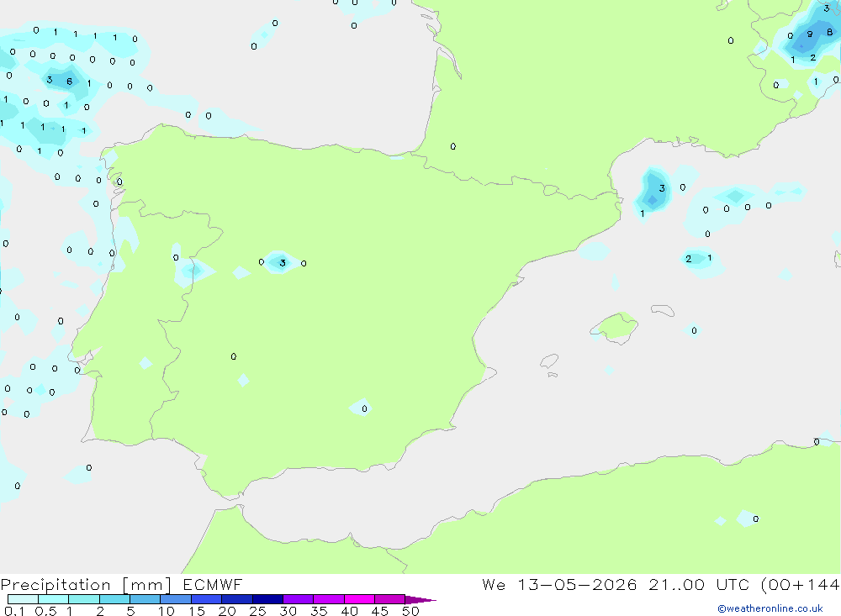
Task: Click the date '13-05-2026' in the footer
Action: (577, 584)
